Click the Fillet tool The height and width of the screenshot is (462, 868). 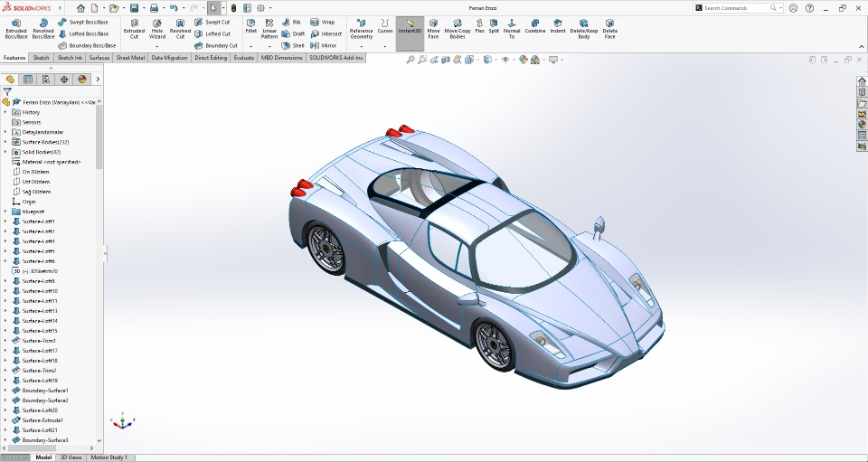click(x=251, y=25)
